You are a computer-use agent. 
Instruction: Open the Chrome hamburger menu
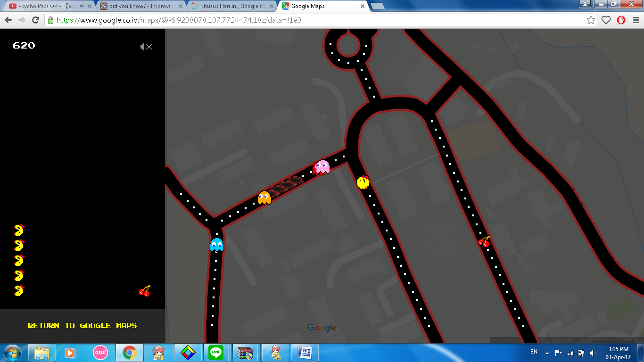pyautogui.click(x=635, y=20)
